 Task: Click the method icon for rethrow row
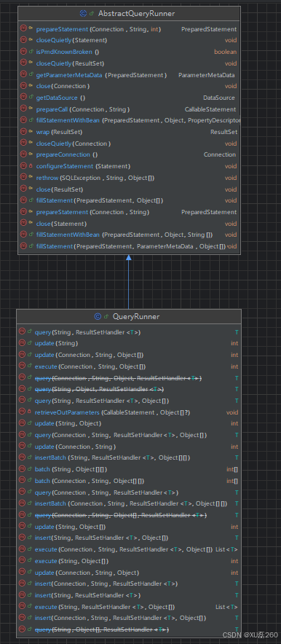coord(23,178)
